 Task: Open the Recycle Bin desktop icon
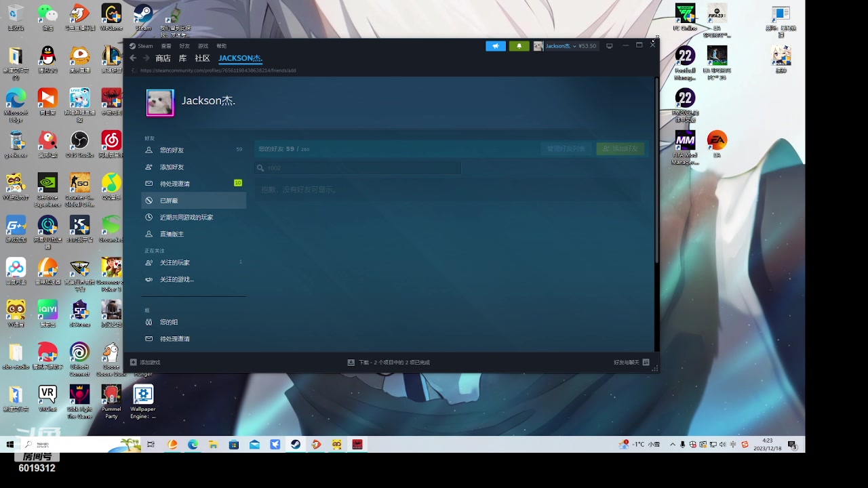tap(16, 18)
